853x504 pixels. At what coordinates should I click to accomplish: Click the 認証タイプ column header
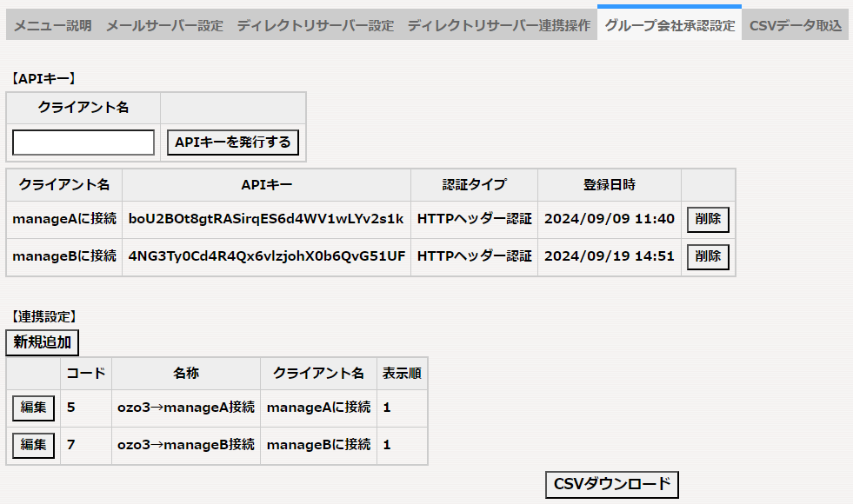pos(474,184)
